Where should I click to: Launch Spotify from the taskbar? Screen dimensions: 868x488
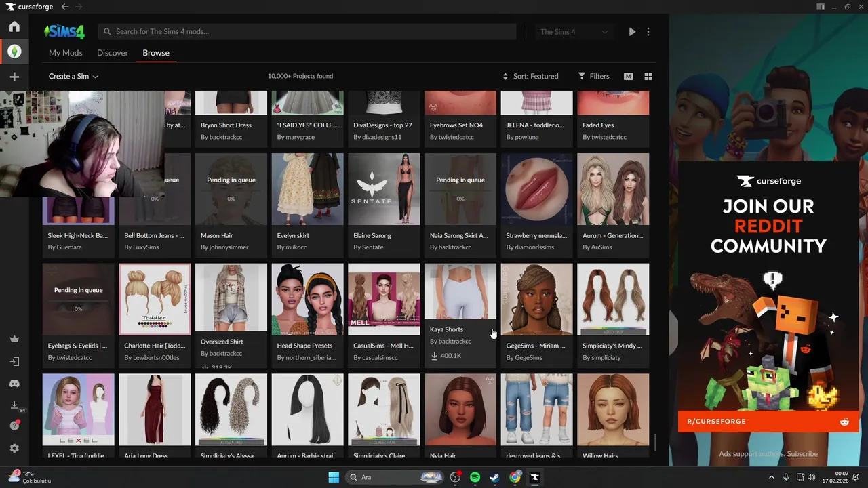click(475, 477)
